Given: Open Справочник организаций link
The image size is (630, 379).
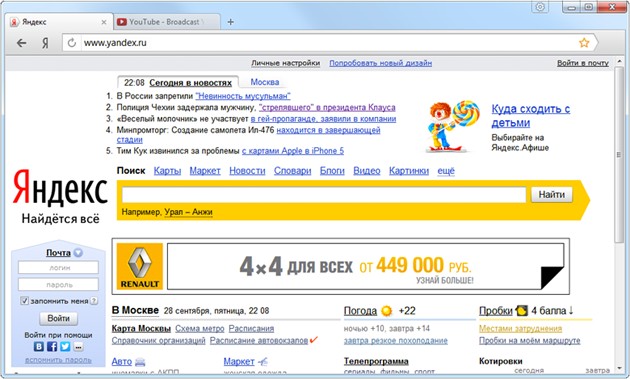Looking at the screenshot, I should (158, 340).
